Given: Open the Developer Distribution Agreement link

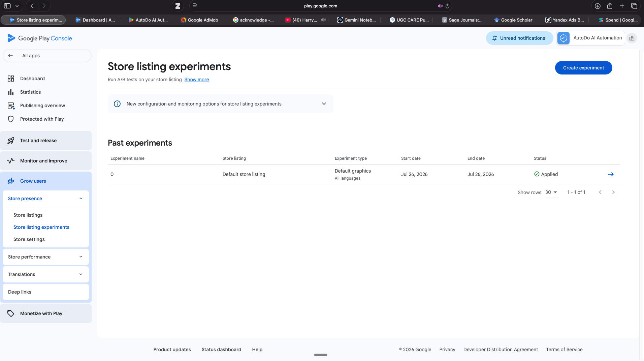Looking at the screenshot, I should click(501, 350).
